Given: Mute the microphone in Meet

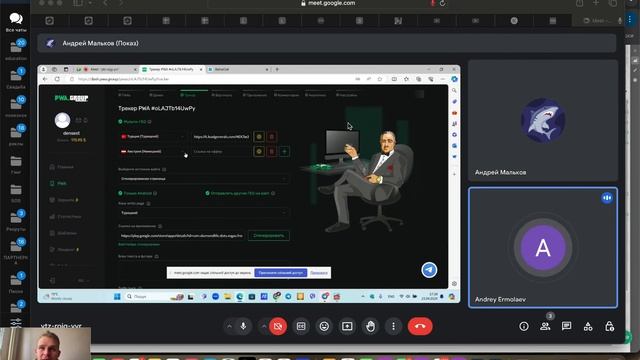Looking at the screenshot, I should [243, 326].
